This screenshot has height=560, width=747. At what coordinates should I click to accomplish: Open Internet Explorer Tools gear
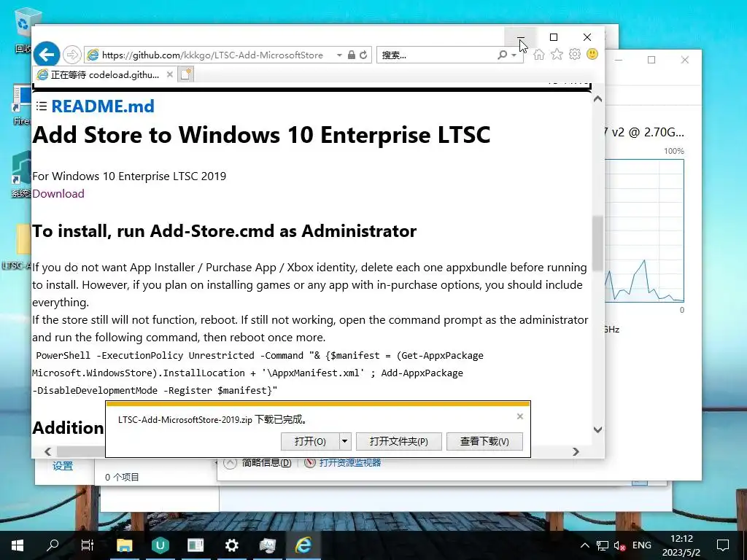[575, 54]
